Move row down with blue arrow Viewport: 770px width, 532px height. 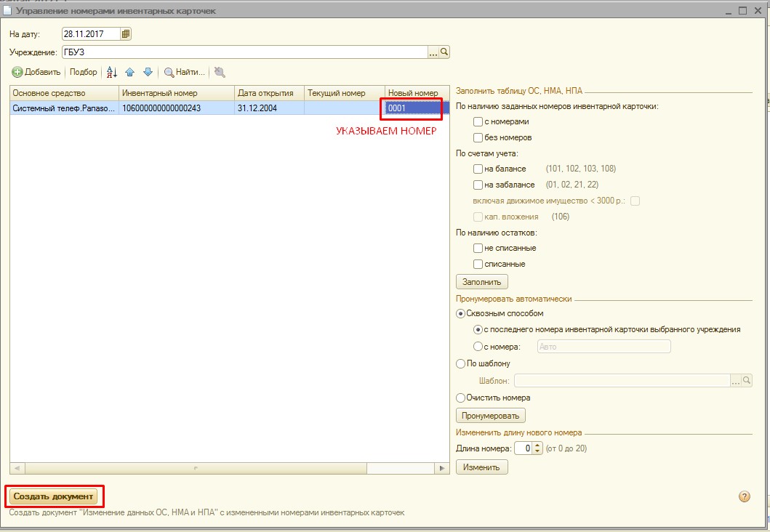[148, 72]
